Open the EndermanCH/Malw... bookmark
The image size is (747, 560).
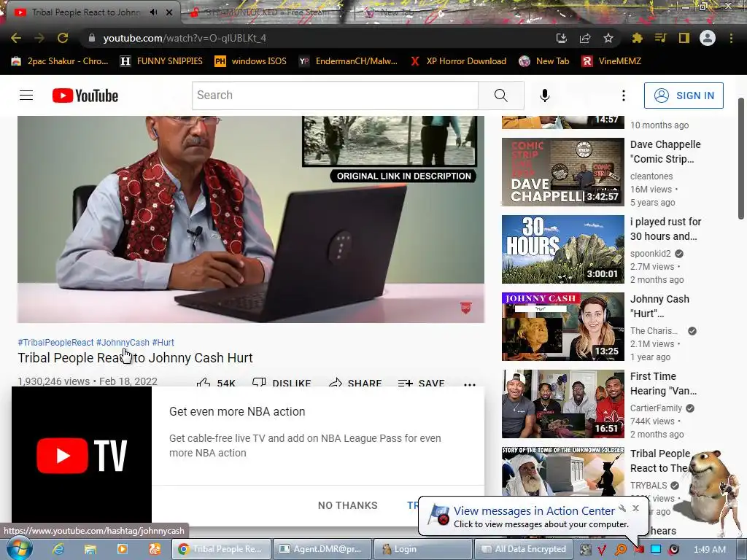point(348,61)
